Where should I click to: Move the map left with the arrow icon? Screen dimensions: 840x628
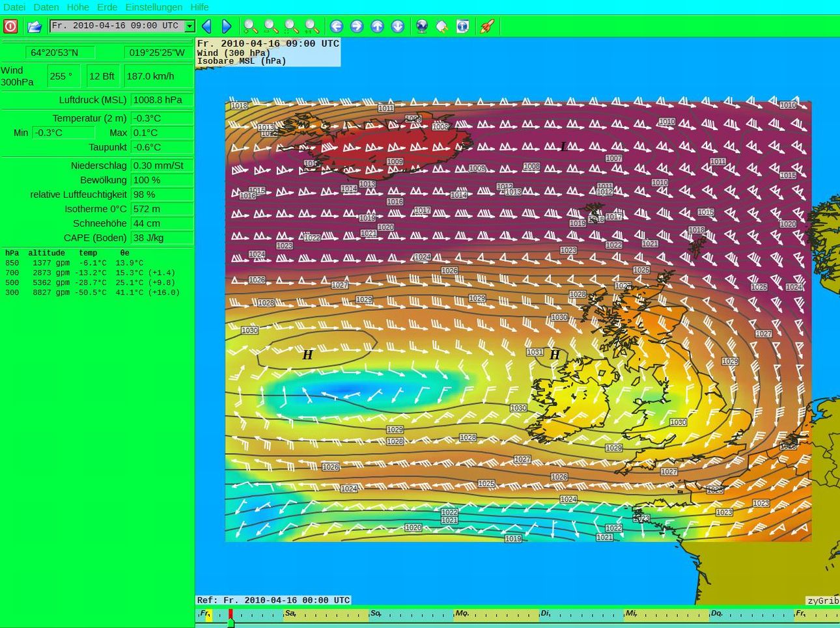pyautogui.click(x=337, y=26)
